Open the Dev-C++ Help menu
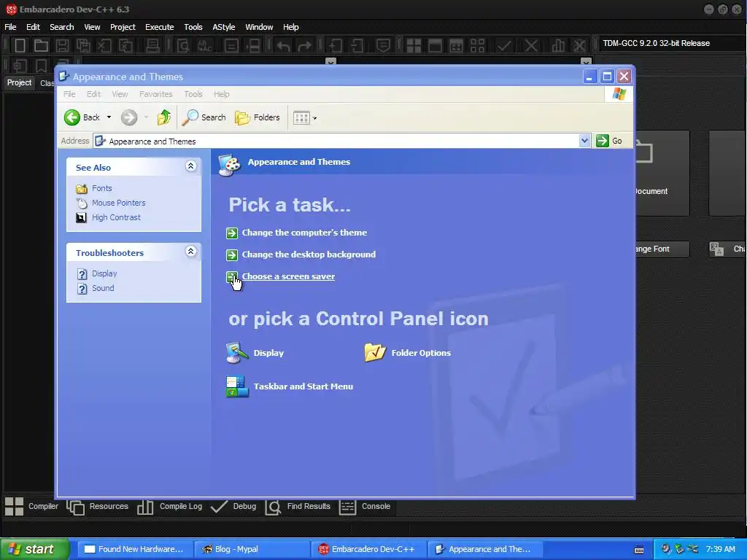Viewport: 747px width, 560px height. (x=290, y=27)
